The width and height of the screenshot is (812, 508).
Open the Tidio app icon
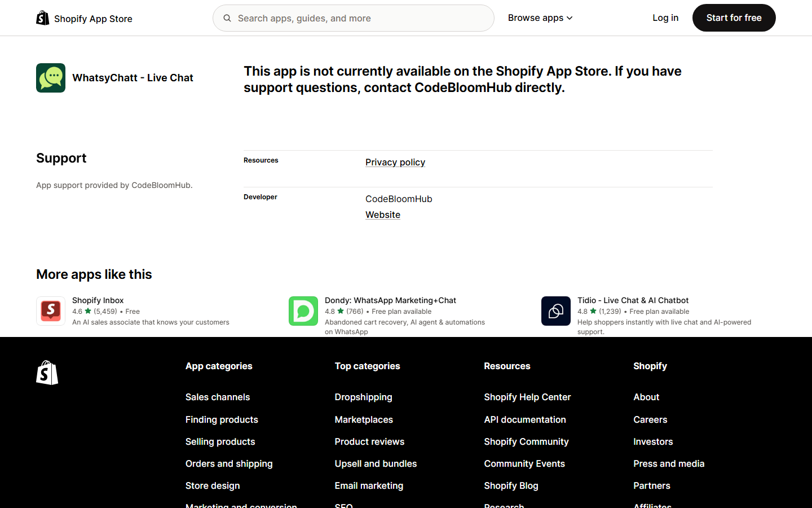(556, 311)
